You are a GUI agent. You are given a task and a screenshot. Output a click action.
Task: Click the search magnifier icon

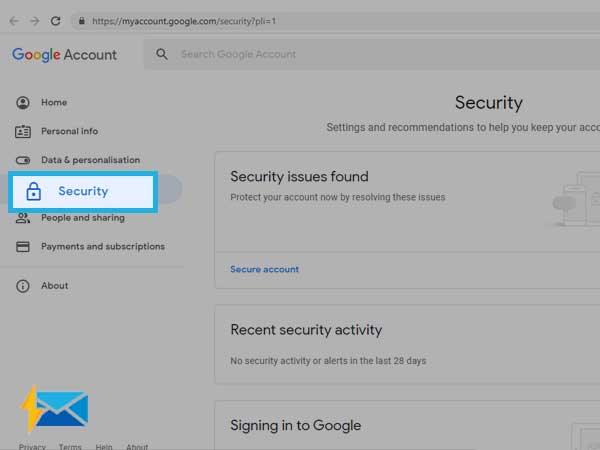pos(162,54)
